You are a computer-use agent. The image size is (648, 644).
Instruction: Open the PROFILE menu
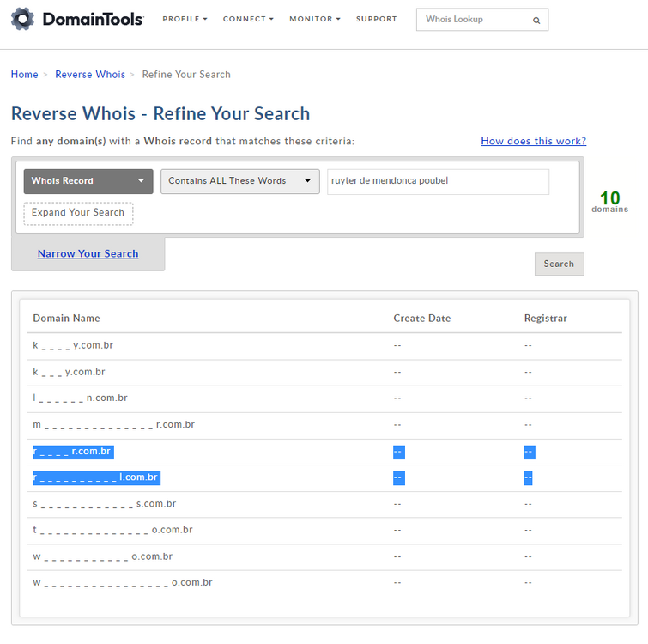185,19
